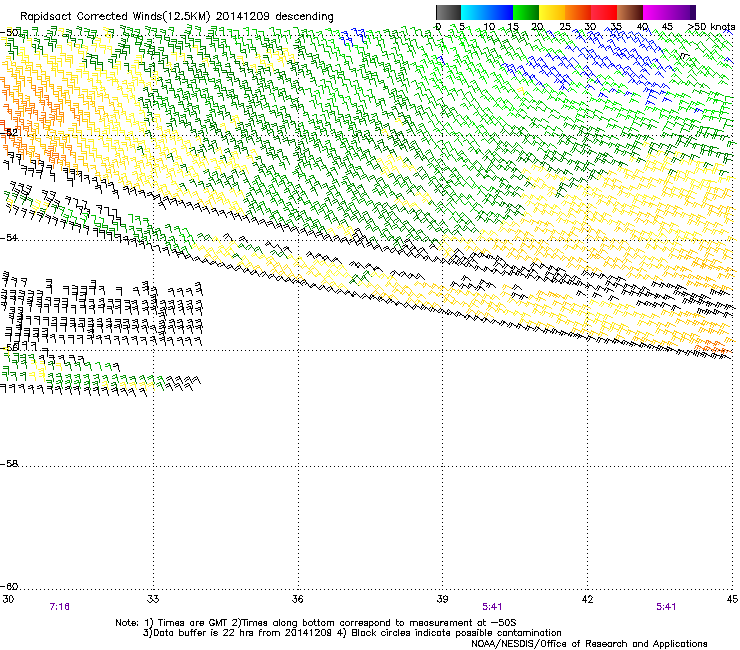Click the brown 35-40 knots legend swatch

(x=630, y=12)
